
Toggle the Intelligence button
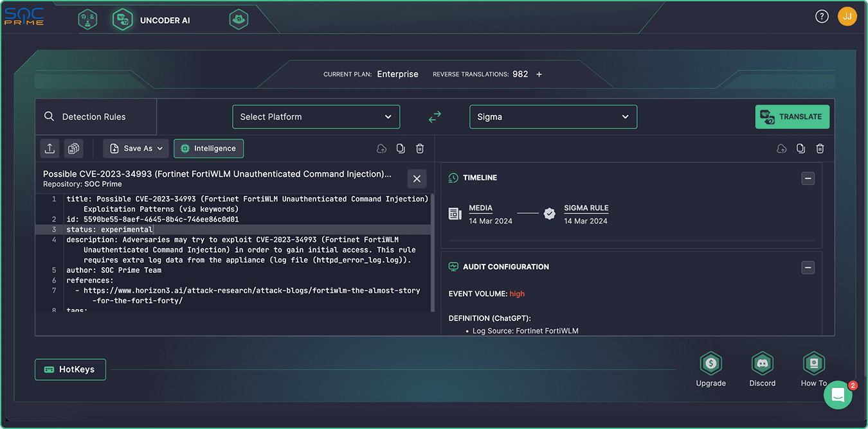(x=208, y=148)
